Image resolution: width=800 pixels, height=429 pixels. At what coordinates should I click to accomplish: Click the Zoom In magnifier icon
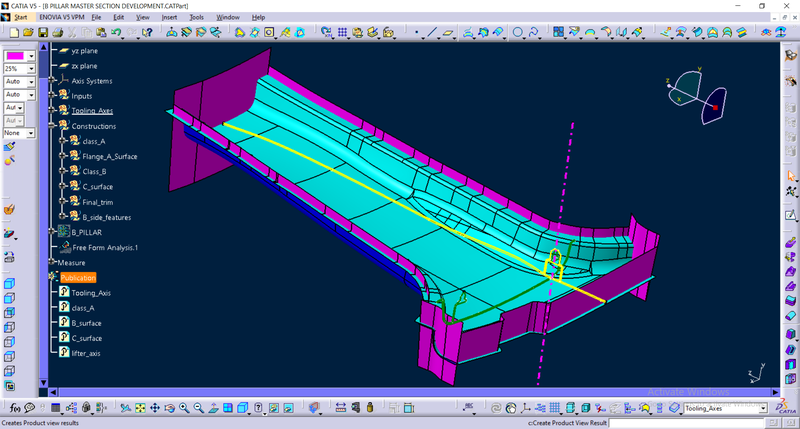click(x=185, y=408)
